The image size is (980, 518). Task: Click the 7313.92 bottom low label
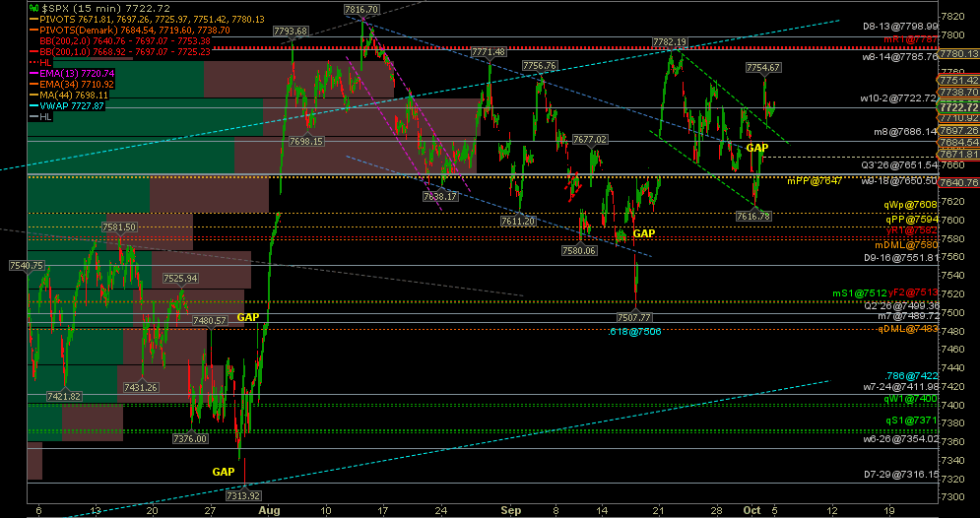244,496
